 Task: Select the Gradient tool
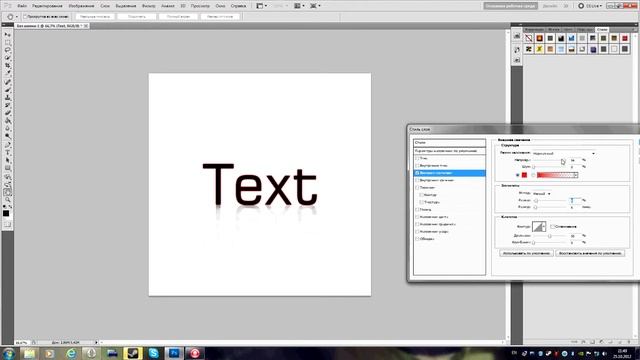pos(7,121)
